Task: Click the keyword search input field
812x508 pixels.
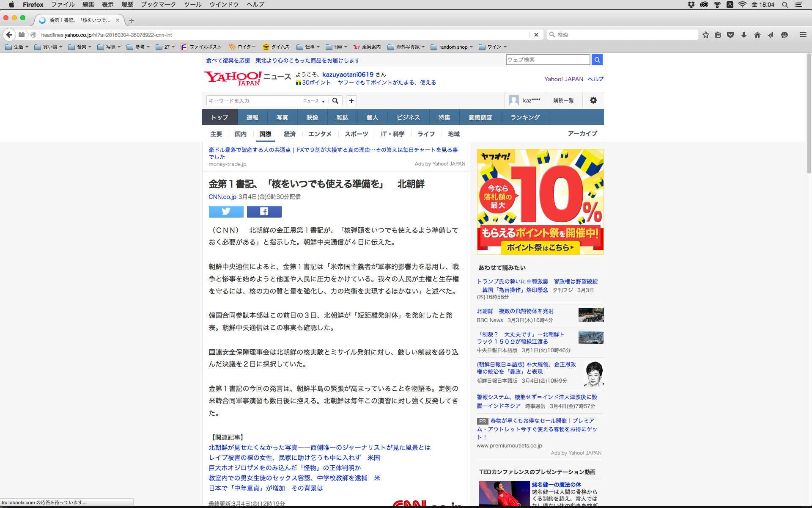Action: click(x=254, y=101)
